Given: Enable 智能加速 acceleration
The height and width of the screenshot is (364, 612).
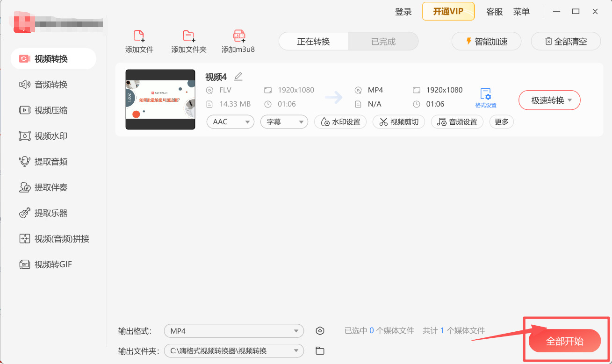Looking at the screenshot, I should coord(486,41).
